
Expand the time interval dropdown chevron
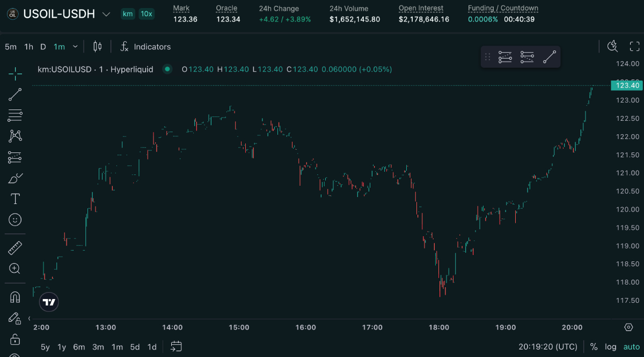coord(75,47)
